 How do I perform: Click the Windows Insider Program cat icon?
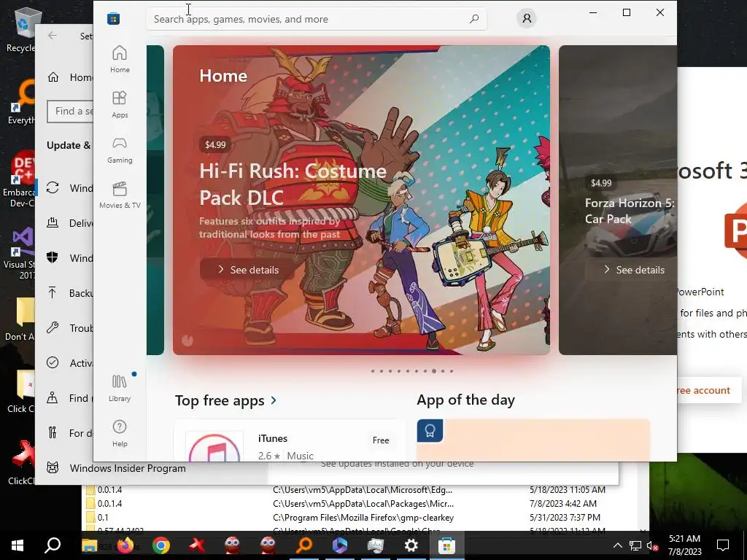pyautogui.click(x=53, y=468)
